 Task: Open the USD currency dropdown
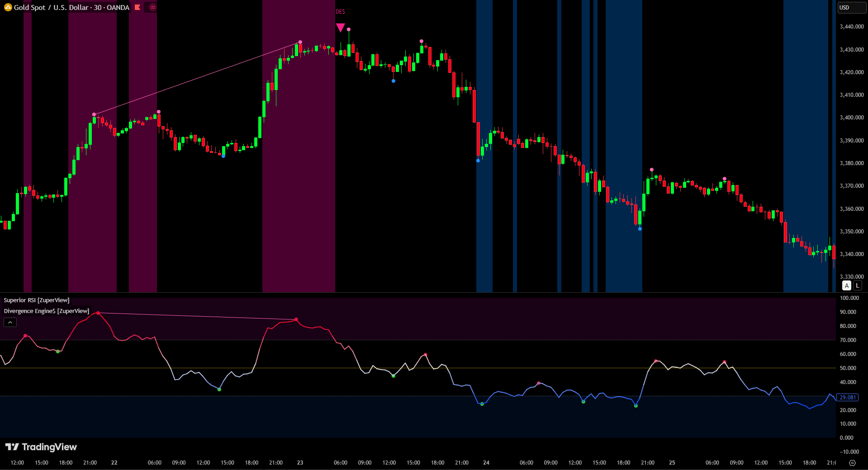851,8
